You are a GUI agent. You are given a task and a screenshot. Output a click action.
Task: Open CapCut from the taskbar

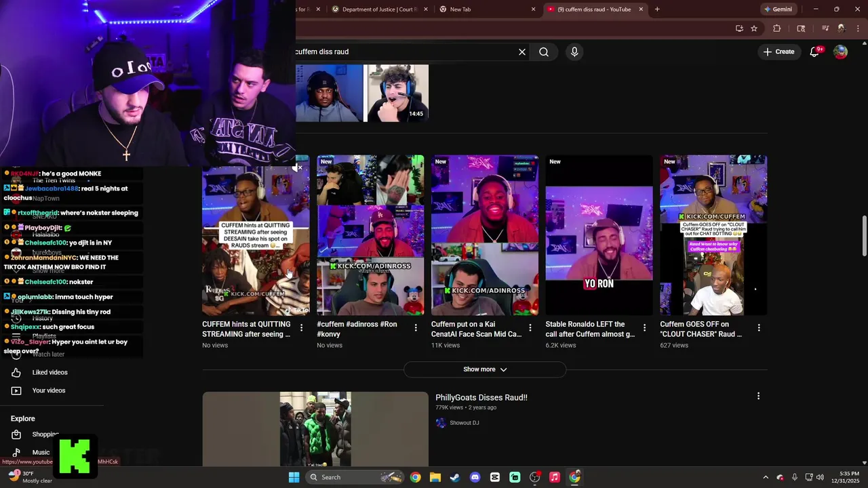point(495,477)
